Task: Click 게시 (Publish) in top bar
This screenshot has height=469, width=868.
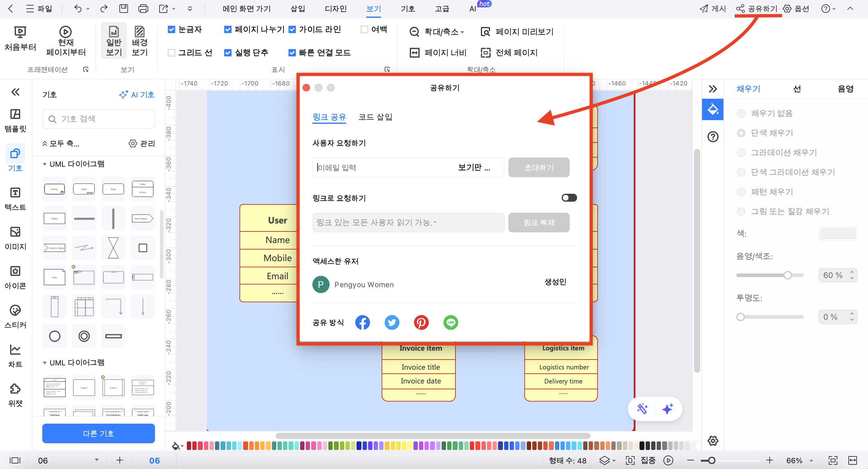Action: [712, 9]
